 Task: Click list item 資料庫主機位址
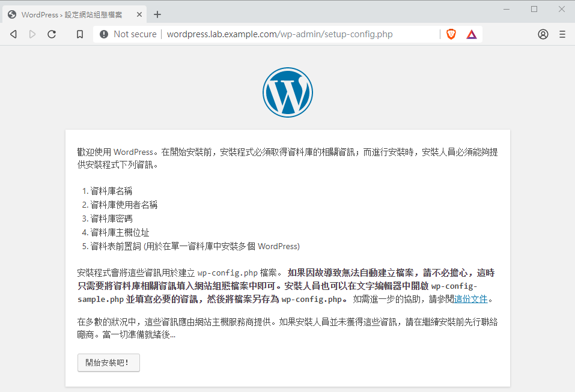pos(120,233)
